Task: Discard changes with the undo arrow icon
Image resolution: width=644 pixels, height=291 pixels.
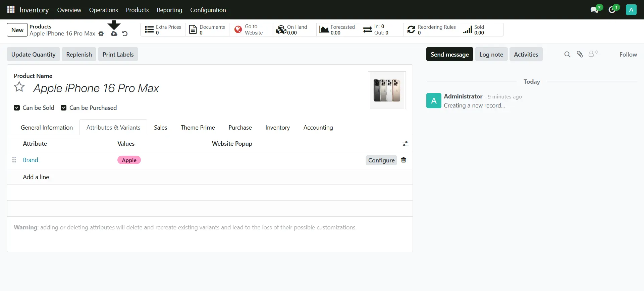Action: (x=125, y=34)
